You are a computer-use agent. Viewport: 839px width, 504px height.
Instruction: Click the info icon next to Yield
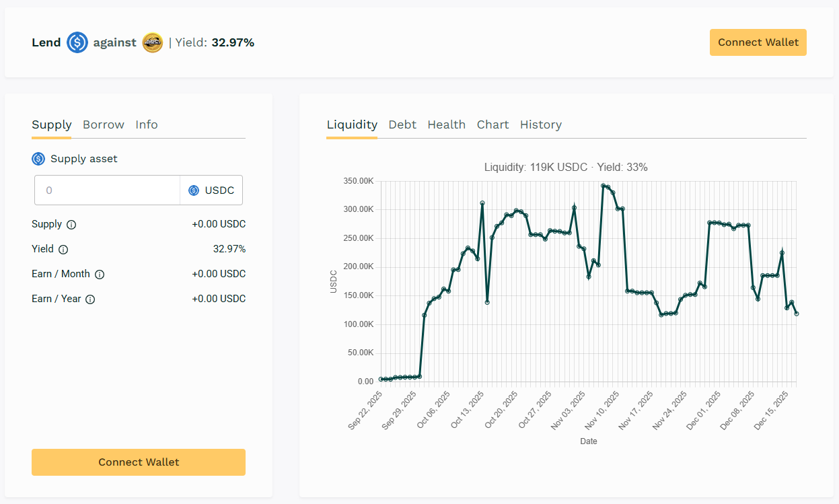63,250
